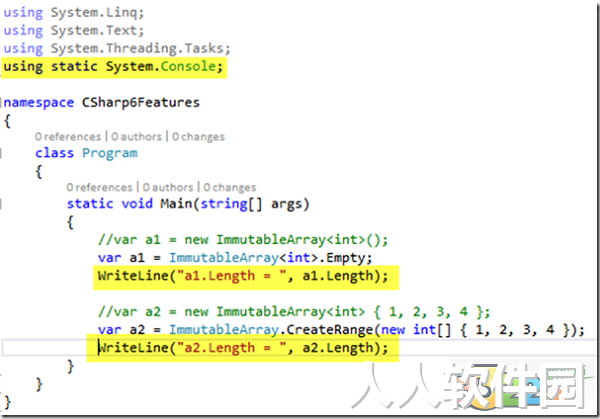
Task: Click the 'args' parameter in Main signature
Action: [x=287, y=204]
